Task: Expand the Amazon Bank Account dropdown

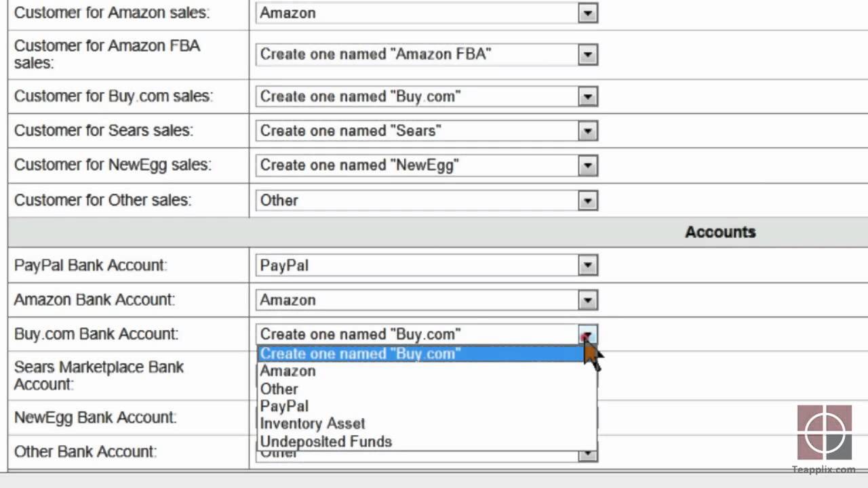Action: tap(426, 300)
